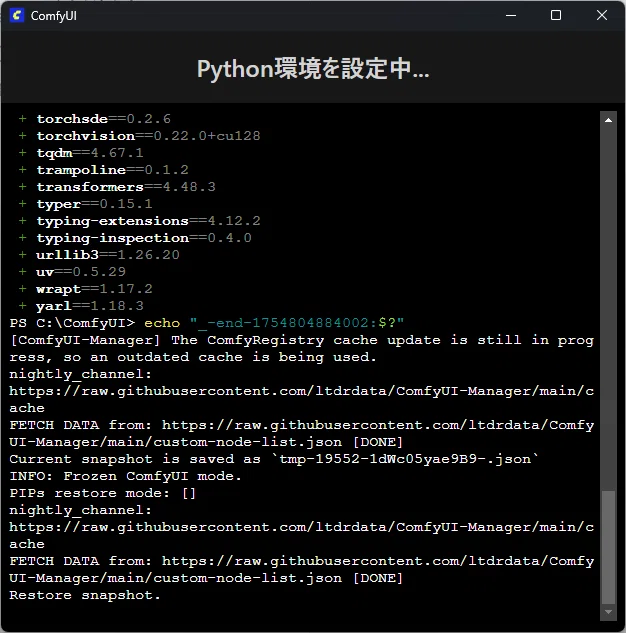Select the 'trampoline==0.1.2' line
Image resolution: width=626 pixels, height=633 pixels.
coord(103,170)
